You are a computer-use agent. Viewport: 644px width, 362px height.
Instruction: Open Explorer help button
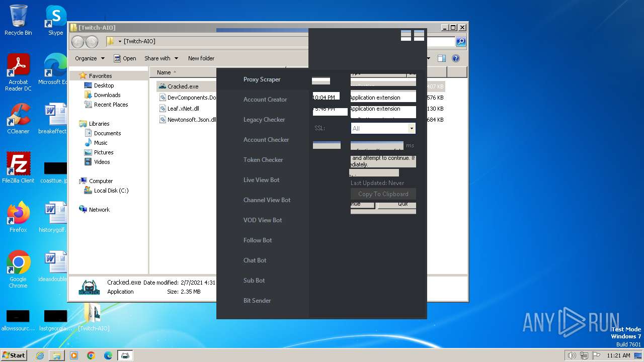(x=456, y=58)
